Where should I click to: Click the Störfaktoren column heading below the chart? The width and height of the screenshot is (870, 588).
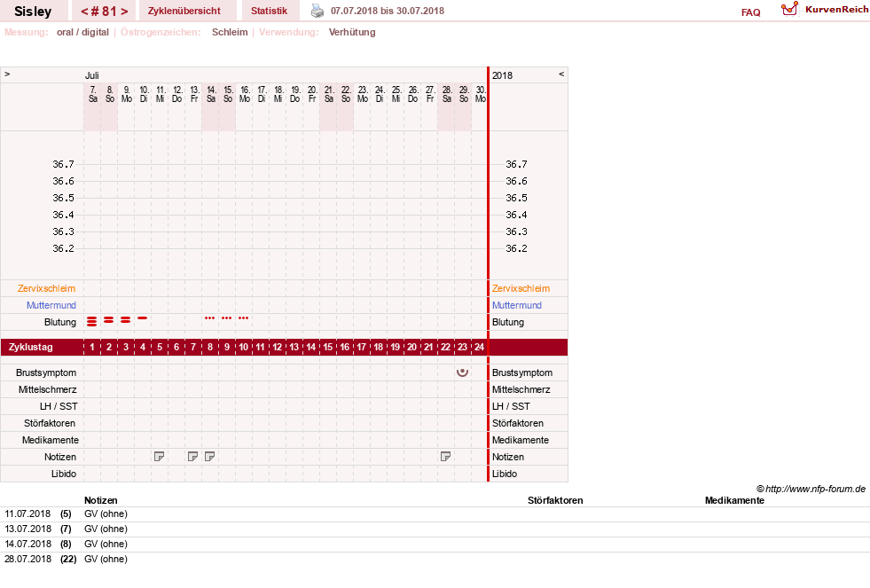[555, 500]
